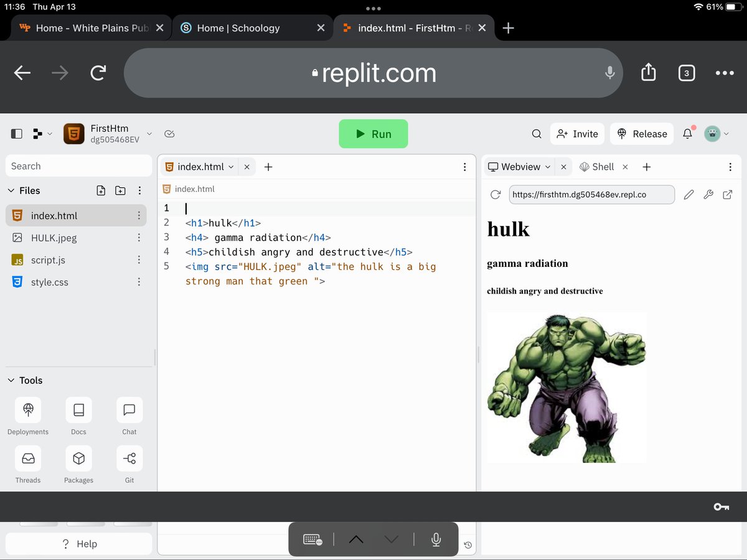Open webview pane options menu
Viewport: 747px width, 560px height.
pyautogui.click(x=730, y=167)
